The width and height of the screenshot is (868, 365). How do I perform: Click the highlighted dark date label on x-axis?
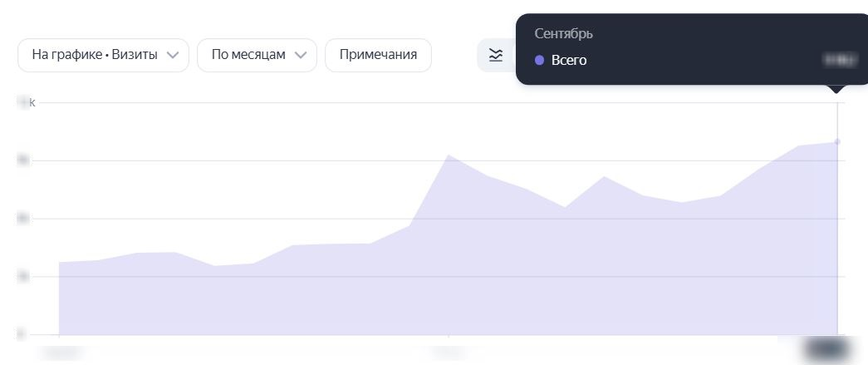click(x=826, y=350)
